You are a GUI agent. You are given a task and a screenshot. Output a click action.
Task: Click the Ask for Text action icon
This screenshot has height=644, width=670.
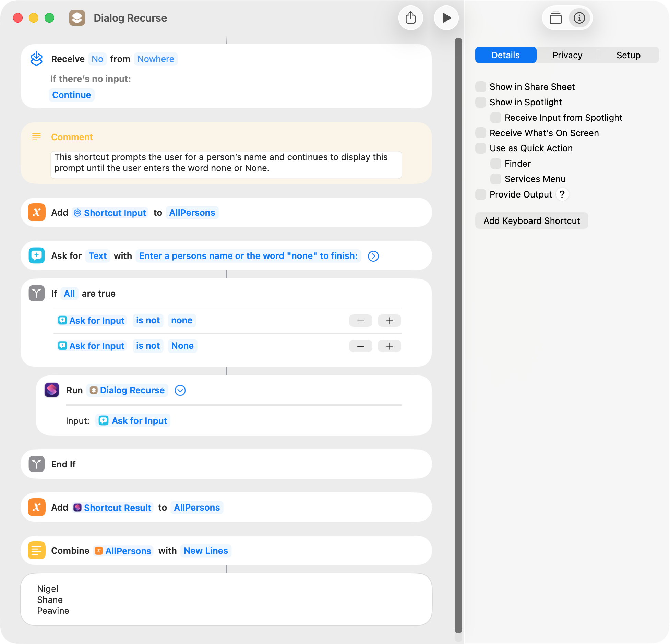37,255
